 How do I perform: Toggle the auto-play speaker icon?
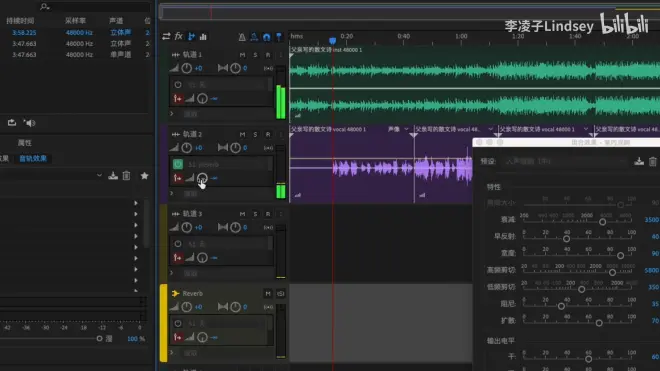click(x=29, y=123)
